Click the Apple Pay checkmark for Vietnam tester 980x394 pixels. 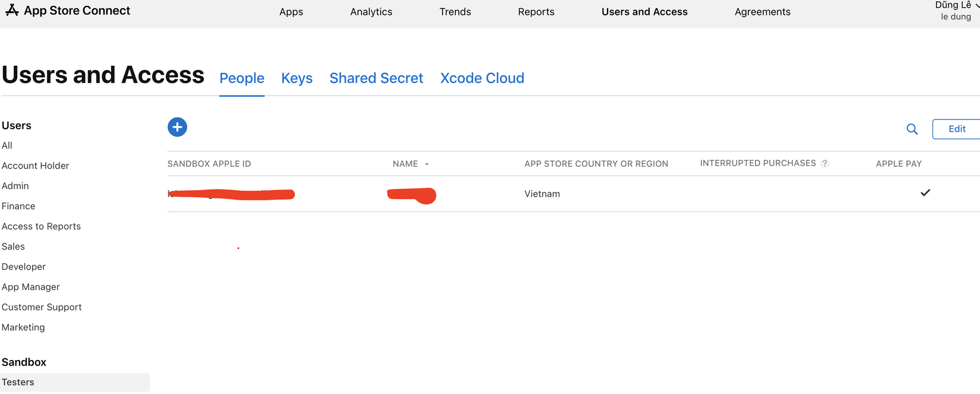(925, 193)
